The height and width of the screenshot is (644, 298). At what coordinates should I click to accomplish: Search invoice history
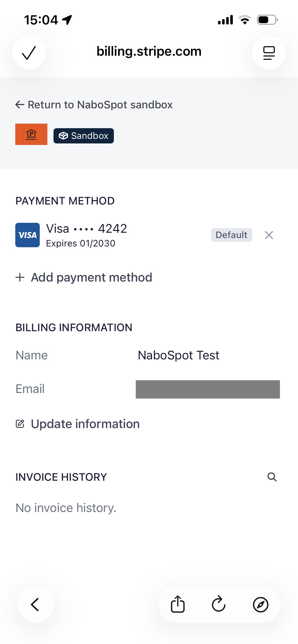272,477
